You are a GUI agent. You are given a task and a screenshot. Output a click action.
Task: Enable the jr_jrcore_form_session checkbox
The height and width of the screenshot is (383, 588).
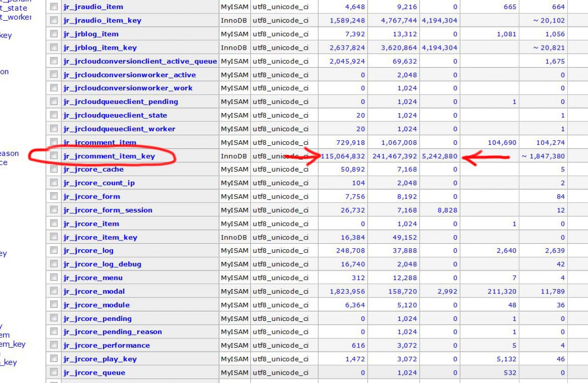54,210
